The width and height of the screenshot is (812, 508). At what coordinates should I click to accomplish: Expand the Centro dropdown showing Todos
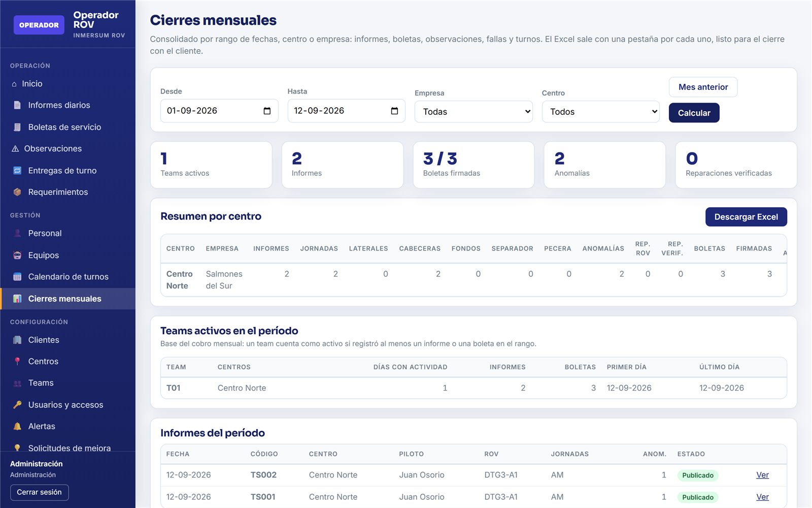[601, 112]
